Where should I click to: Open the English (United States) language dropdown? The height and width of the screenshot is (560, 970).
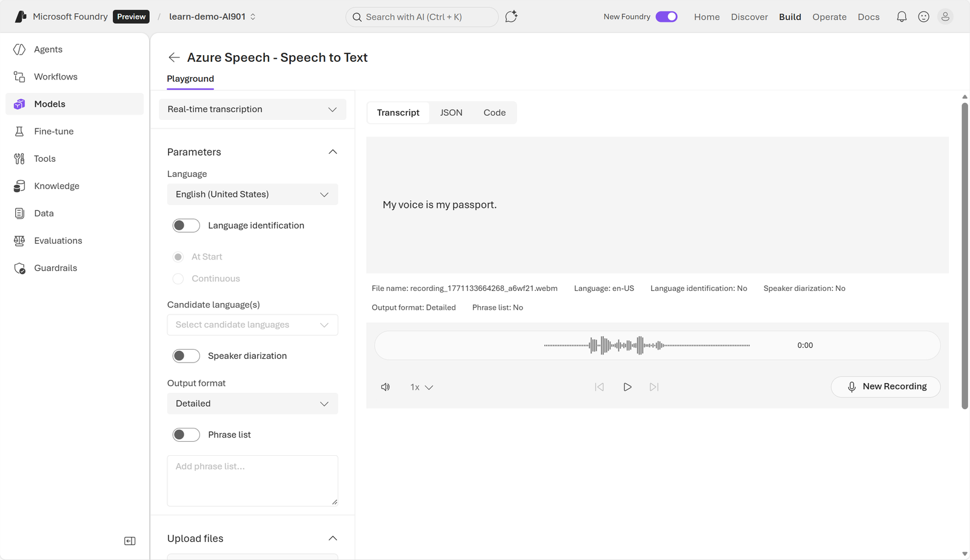pyautogui.click(x=252, y=194)
